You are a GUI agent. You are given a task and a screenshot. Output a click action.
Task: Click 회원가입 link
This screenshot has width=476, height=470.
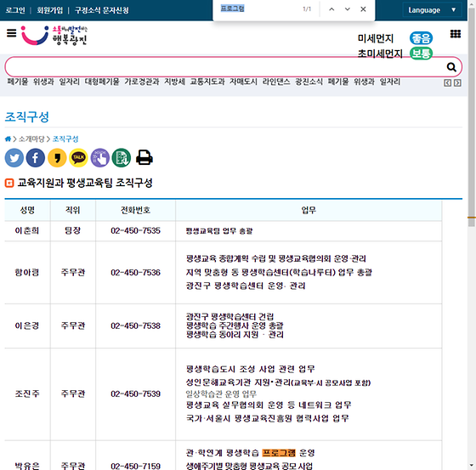[x=50, y=10]
